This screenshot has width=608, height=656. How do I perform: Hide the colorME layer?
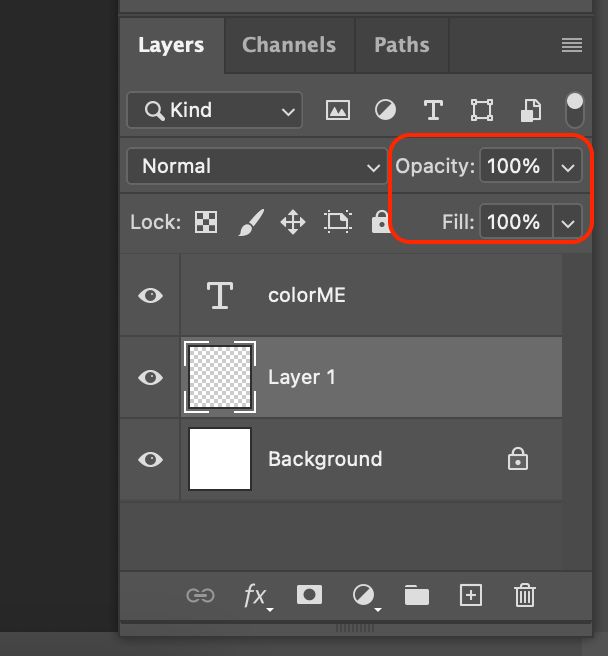pyautogui.click(x=150, y=295)
